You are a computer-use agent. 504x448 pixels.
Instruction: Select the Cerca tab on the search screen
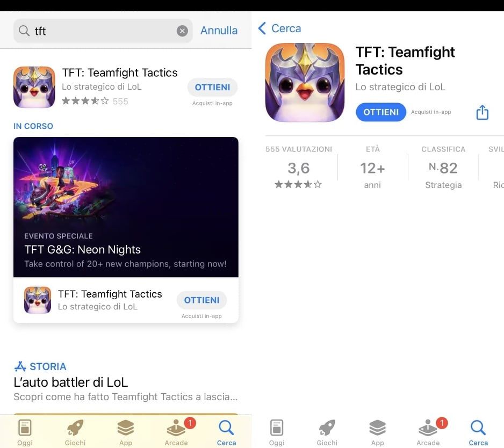tap(226, 432)
